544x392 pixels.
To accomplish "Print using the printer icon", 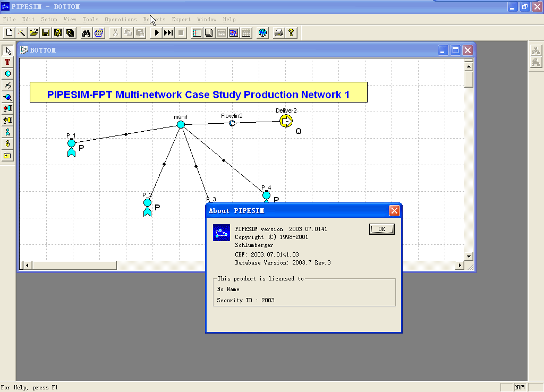I will pyautogui.click(x=278, y=33).
